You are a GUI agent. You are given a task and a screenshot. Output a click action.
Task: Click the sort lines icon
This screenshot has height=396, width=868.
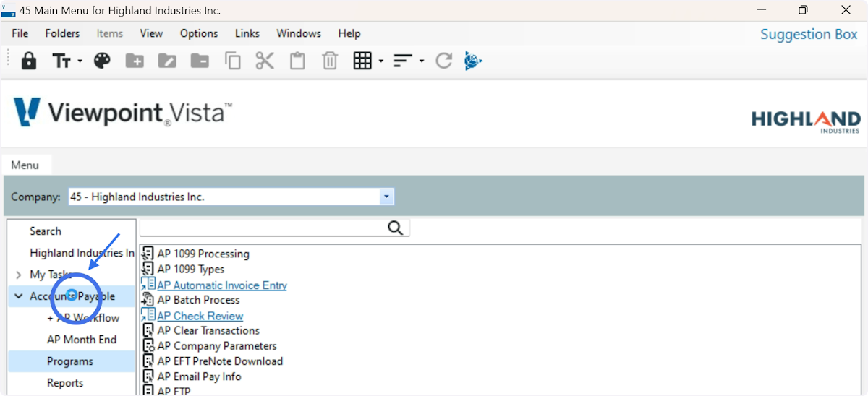coord(402,61)
